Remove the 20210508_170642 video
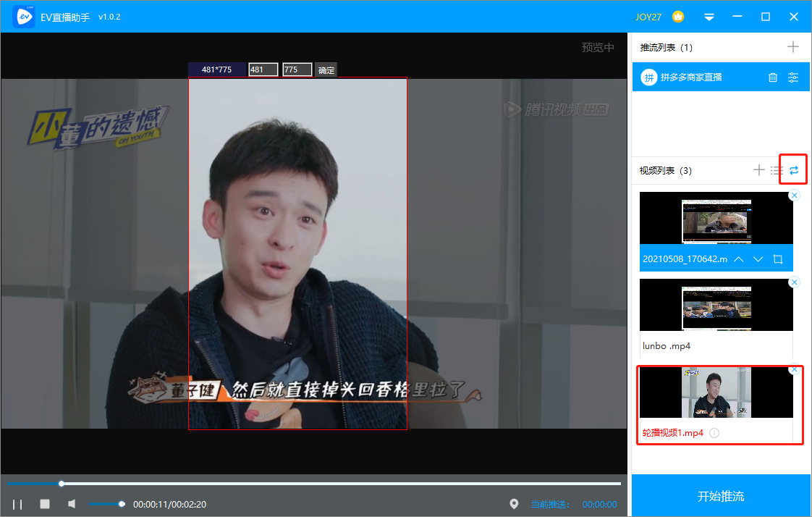The height and width of the screenshot is (517, 812). 794,196
